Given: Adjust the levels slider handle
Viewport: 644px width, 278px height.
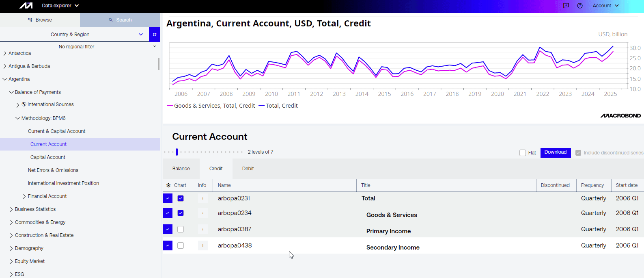Looking at the screenshot, I should (177, 152).
